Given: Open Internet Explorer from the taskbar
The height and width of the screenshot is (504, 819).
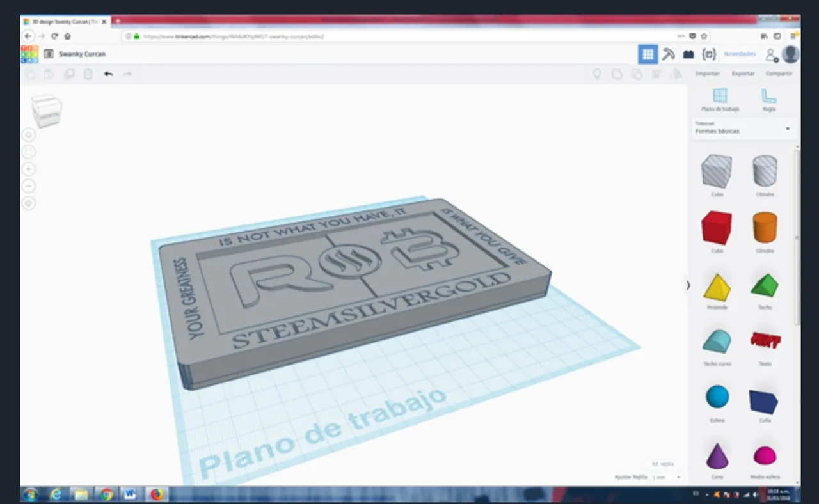Looking at the screenshot, I should [56, 494].
